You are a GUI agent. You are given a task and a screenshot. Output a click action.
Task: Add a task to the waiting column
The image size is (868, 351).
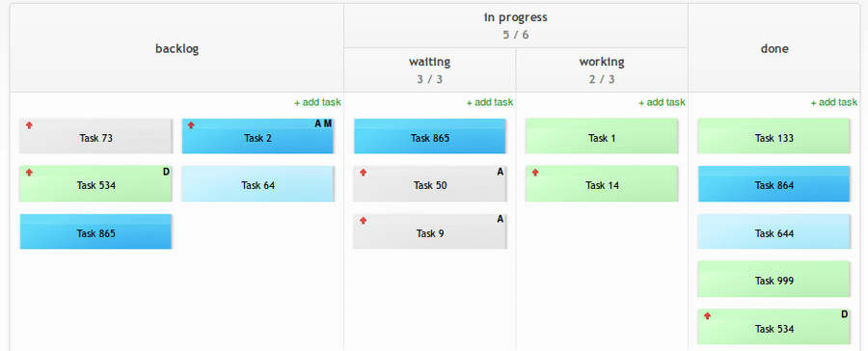[x=490, y=102]
